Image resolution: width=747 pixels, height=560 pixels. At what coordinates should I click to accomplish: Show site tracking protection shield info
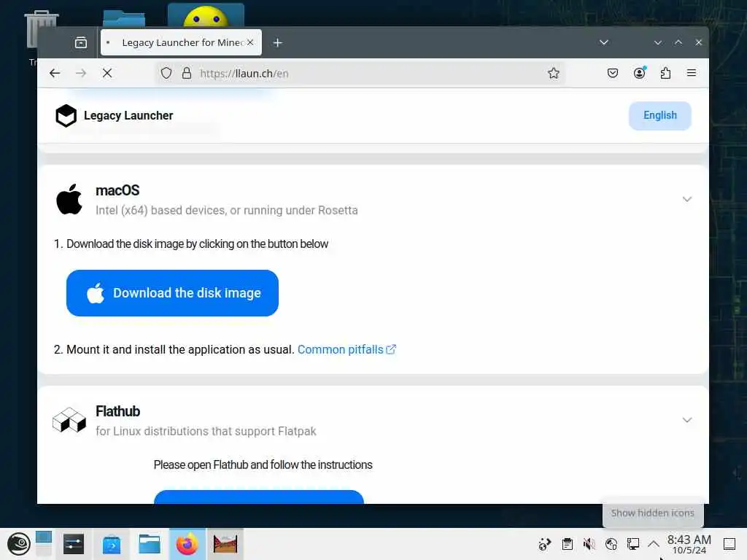click(x=166, y=74)
